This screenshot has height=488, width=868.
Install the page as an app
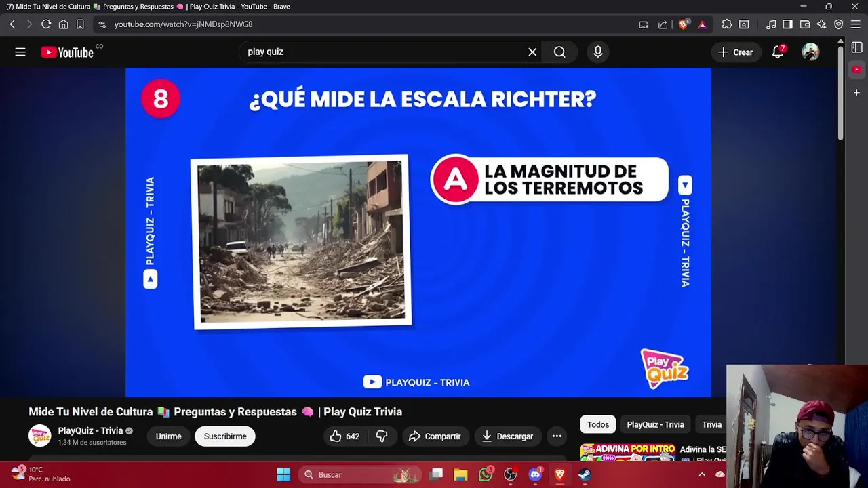tap(644, 24)
